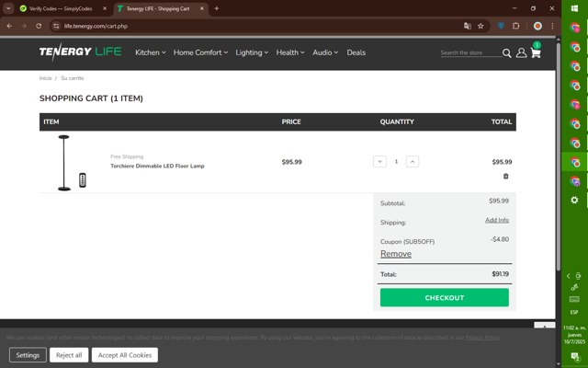588x368 pixels.
Task: Open the Chrome three-dot menu
Action: click(552, 26)
